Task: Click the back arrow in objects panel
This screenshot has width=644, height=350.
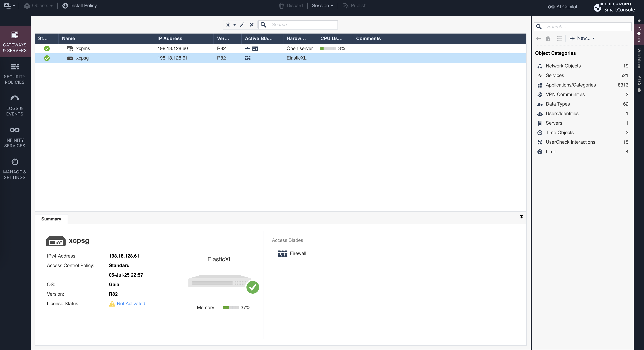Action: point(539,38)
